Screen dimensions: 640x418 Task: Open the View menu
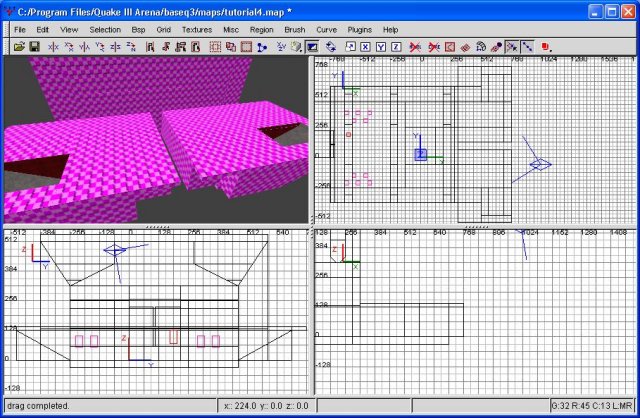(x=69, y=30)
